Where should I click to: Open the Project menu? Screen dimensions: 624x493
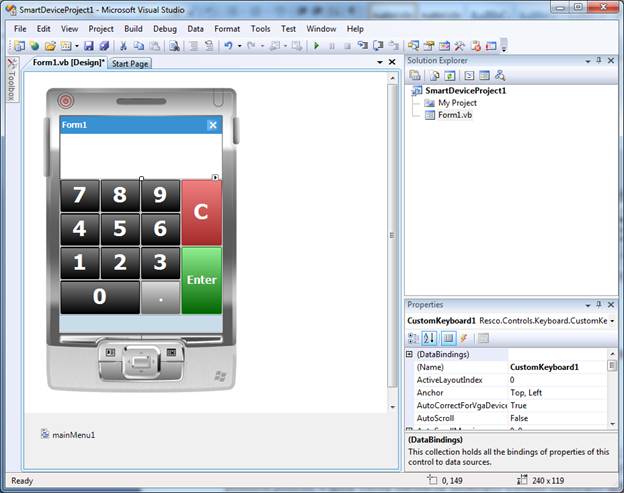(x=101, y=29)
